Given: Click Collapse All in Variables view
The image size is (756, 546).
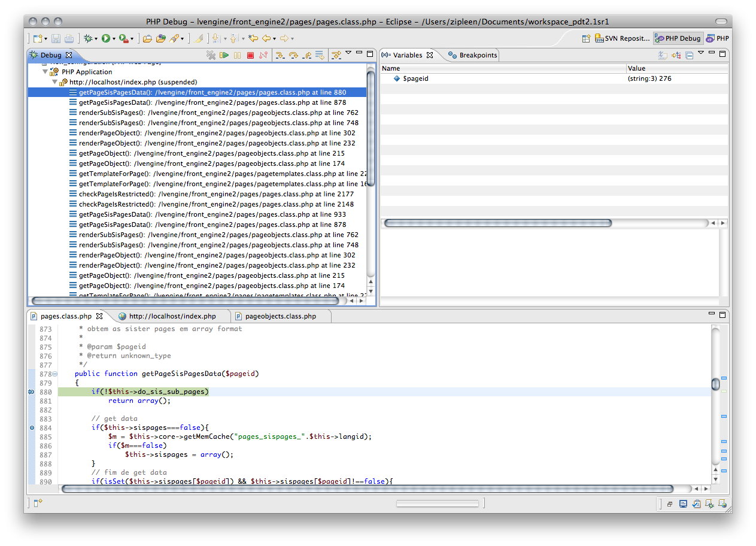Looking at the screenshot, I should (x=690, y=55).
